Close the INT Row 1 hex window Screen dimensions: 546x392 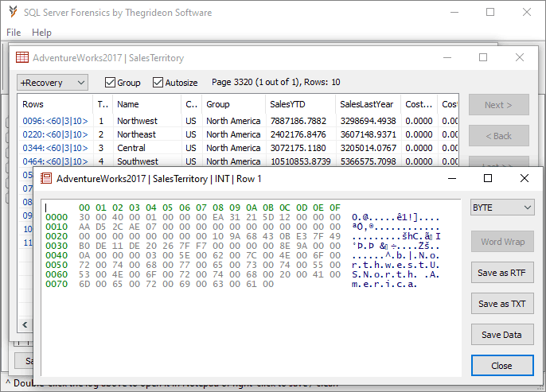click(525, 178)
